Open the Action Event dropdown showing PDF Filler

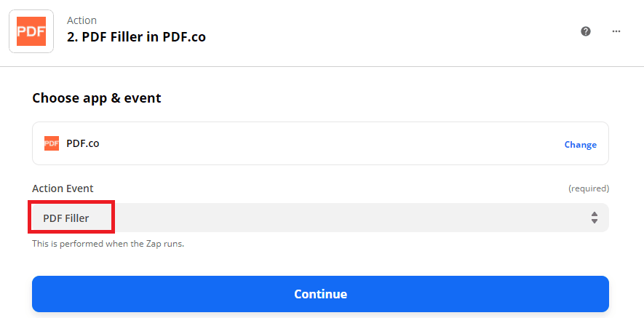coord(320,218)
